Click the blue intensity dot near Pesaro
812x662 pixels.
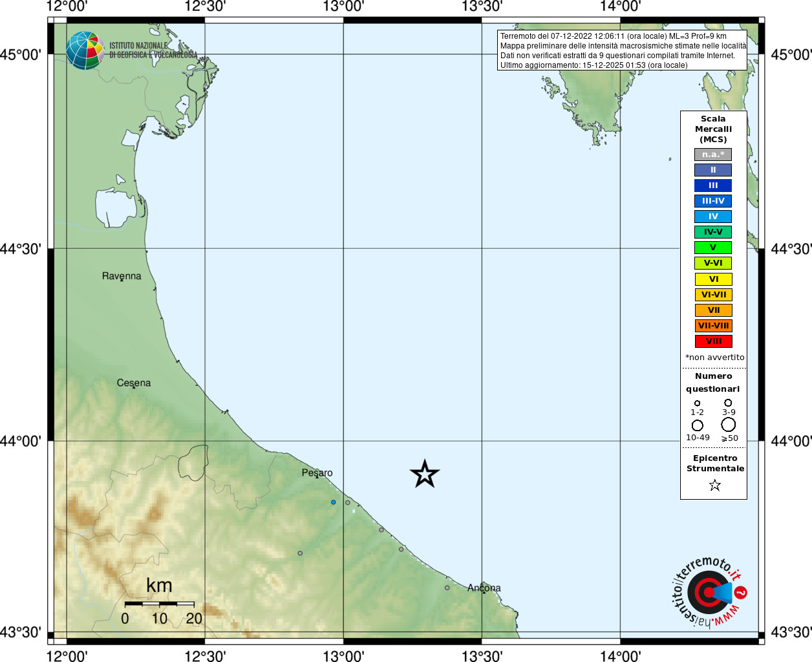(334, 502)
